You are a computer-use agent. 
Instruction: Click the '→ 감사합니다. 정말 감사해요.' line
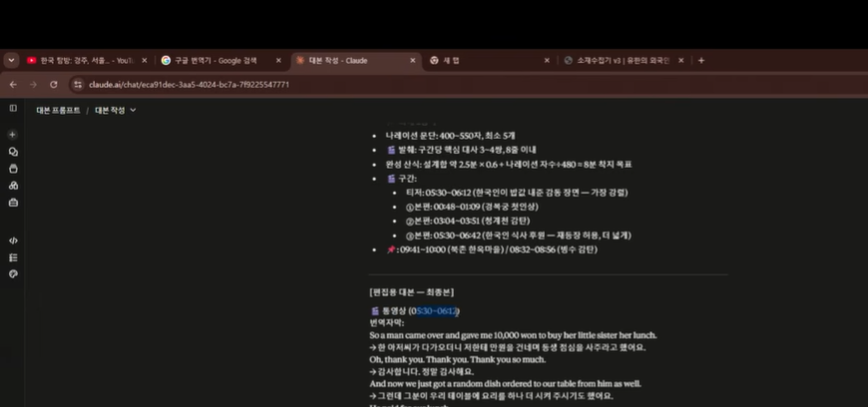[x=421, y=371]
